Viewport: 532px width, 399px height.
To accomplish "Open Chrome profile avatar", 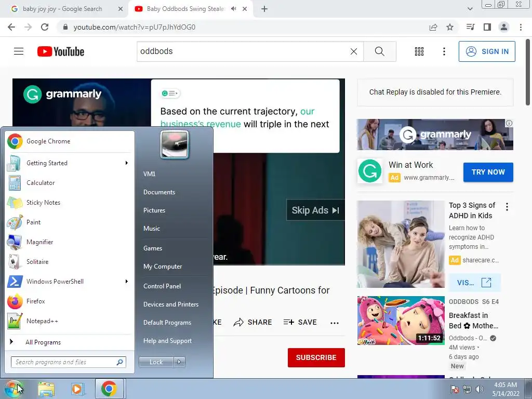I will click(504, 27).
